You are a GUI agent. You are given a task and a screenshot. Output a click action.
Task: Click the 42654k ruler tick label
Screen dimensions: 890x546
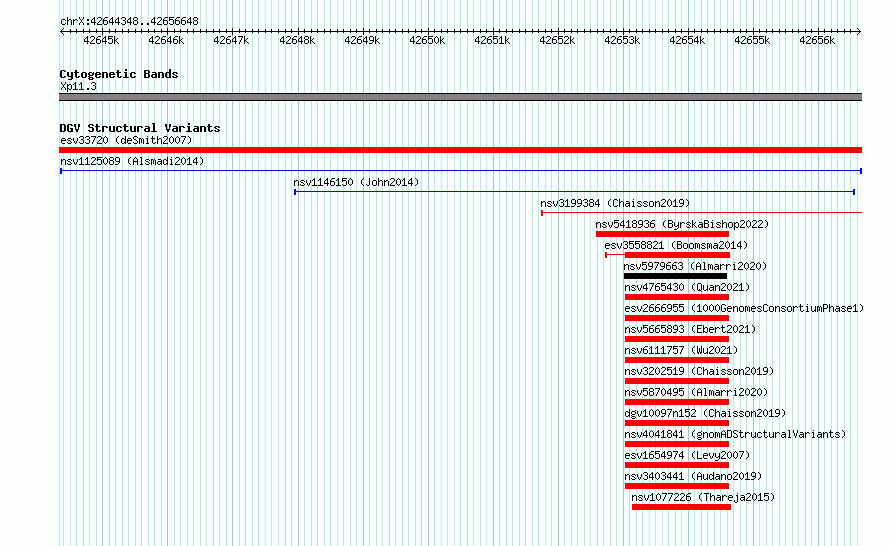click(x=687, y=40)
